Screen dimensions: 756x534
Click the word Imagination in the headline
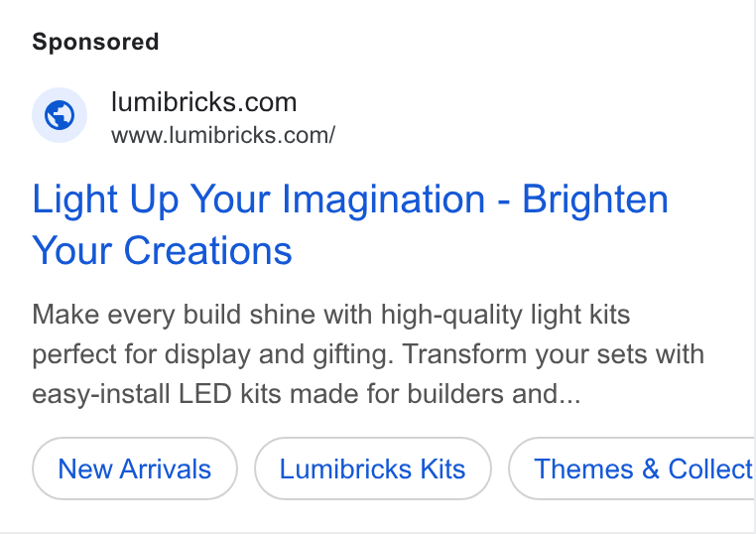pos(383,200)
